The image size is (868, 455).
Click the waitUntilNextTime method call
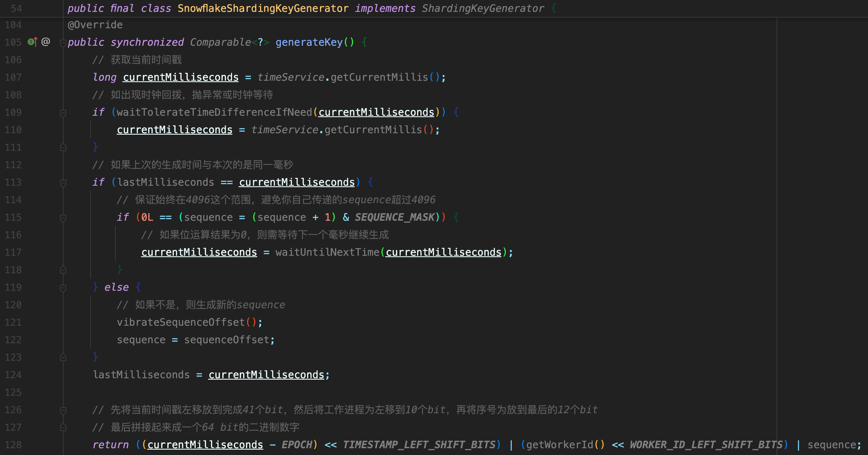[x=327, y=252]
